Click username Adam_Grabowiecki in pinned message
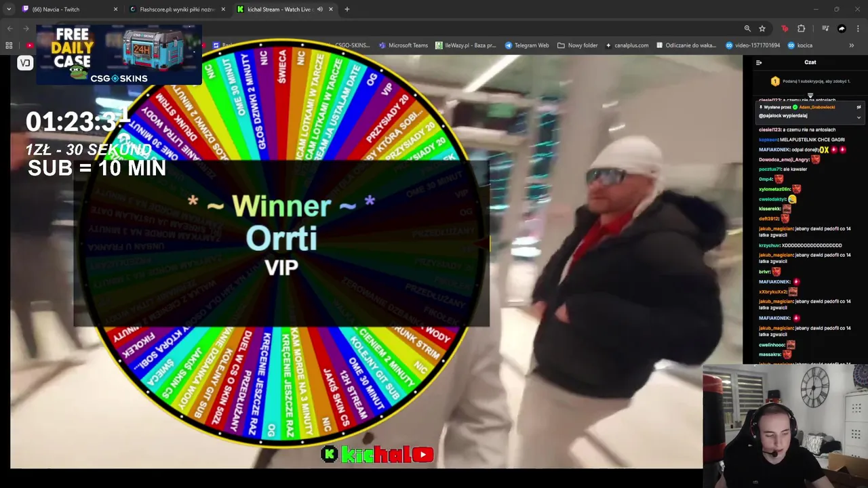Screen dimensions: 868x488 click(816, 107)
